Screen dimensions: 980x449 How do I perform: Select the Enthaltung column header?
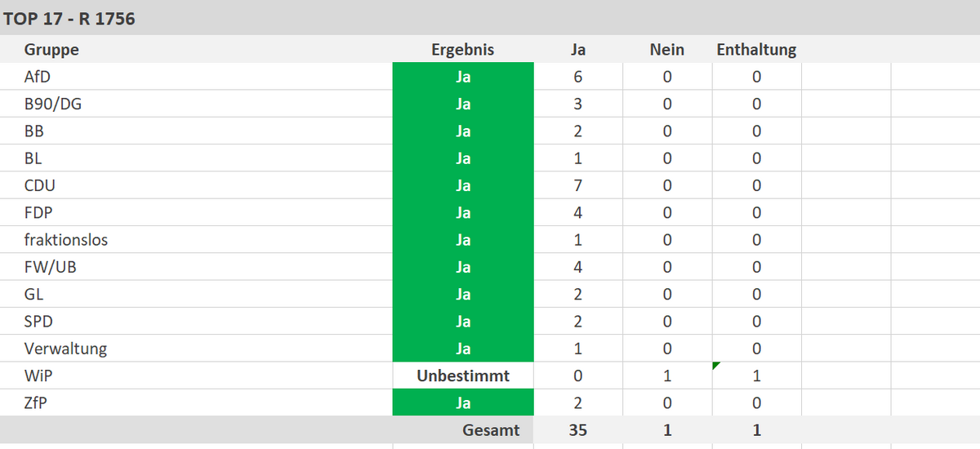coord(756,50)
